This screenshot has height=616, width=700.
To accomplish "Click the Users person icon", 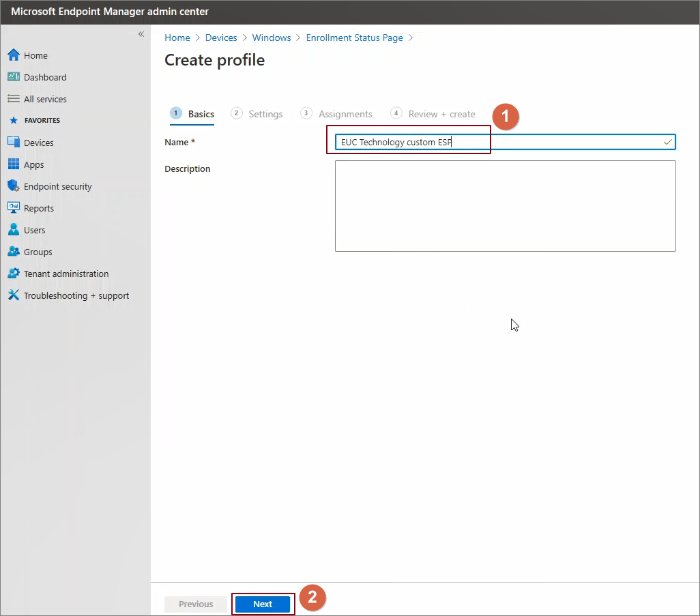I will click(x=14, y=229).
